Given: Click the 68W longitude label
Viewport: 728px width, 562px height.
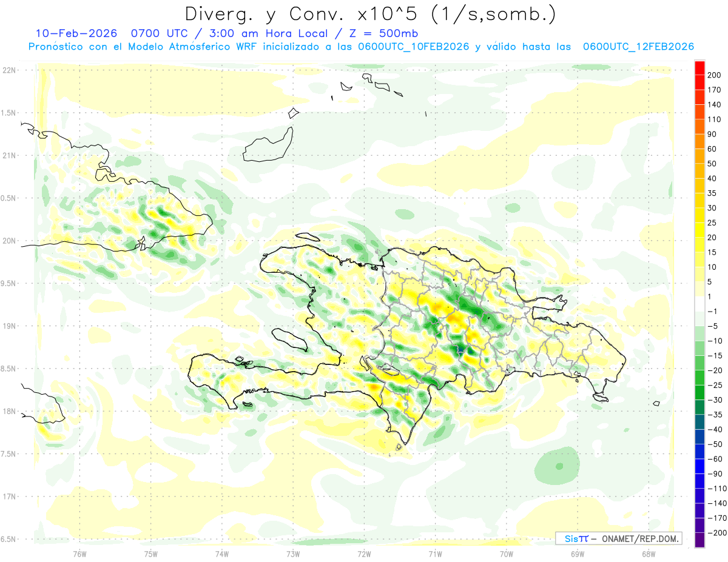Looking at the screenshot, I should tap(648, 553).
